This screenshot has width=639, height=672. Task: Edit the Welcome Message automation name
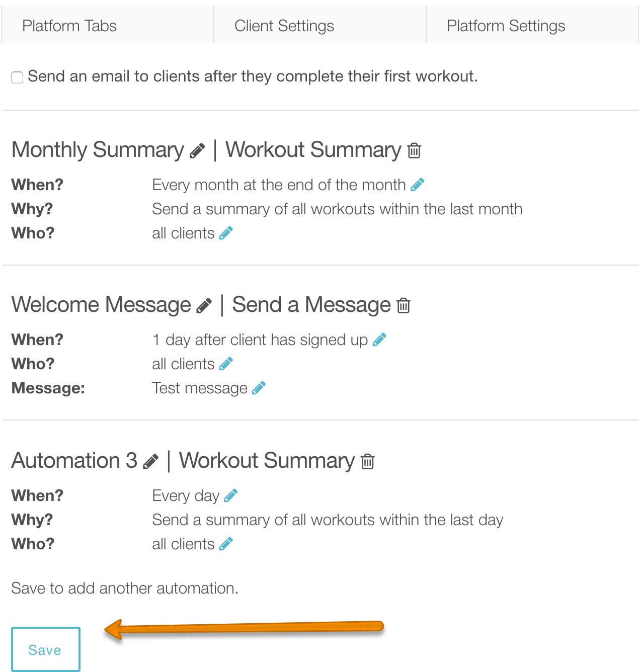[204, 304]
